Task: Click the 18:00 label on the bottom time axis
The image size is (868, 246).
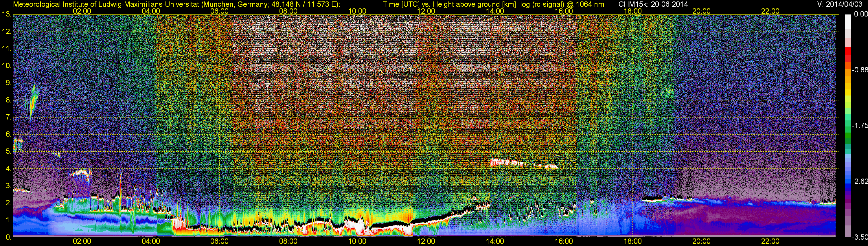Action: tap(632, 241)
